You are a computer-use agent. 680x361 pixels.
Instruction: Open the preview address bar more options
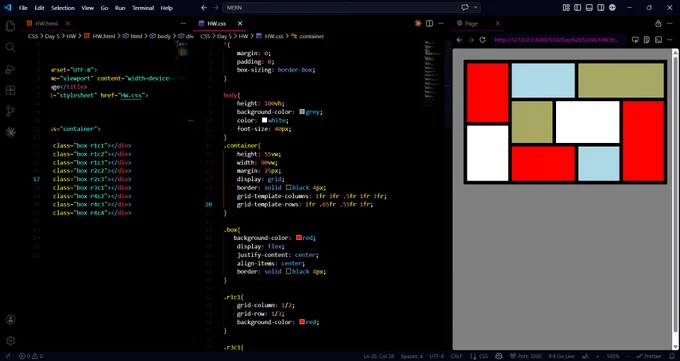670,40
